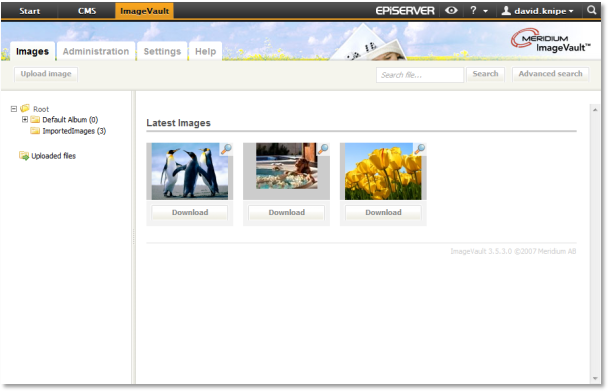The width and height of the screenshot is (609, 392).
Task: Zoom the yellow tulips image preview
Action: tap(419, 148)
